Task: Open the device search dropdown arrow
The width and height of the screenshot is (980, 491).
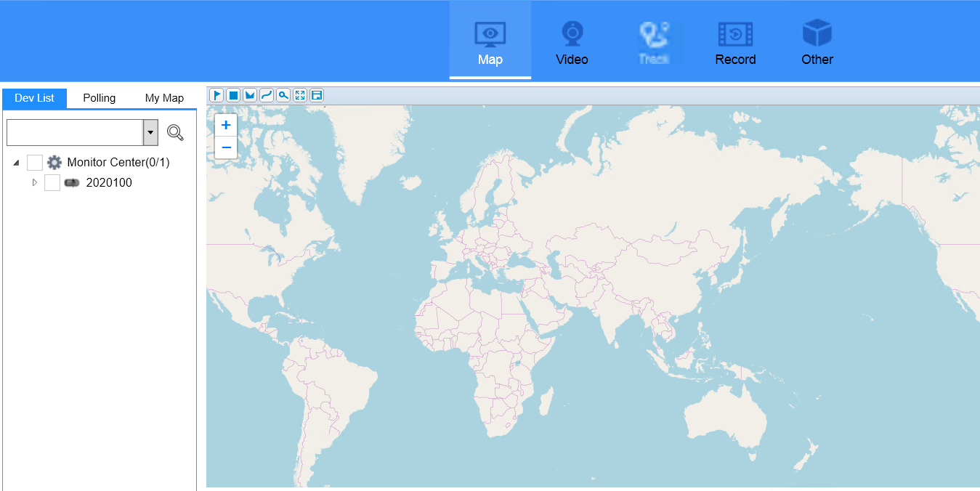Action: pyautogui.click(x=151, y=132)
